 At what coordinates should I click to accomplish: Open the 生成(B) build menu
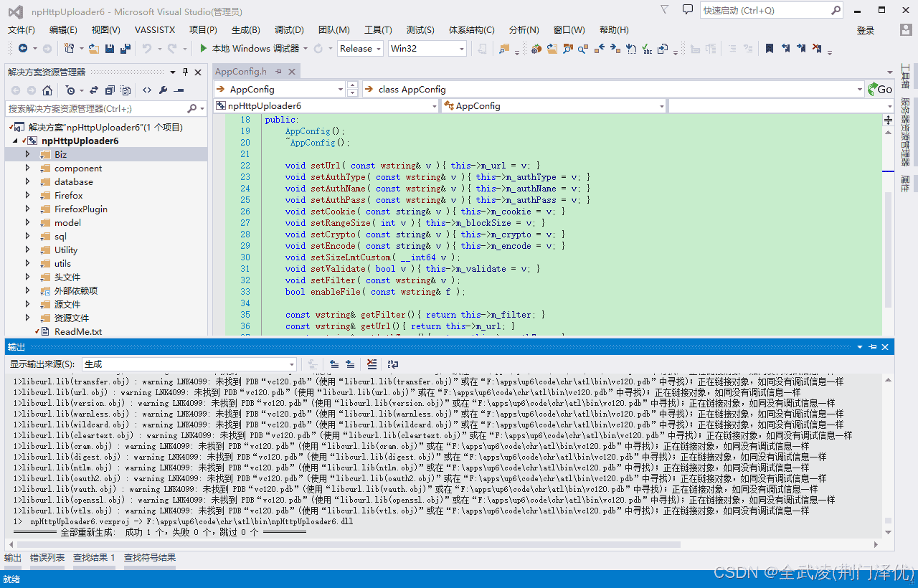pos(245,29)
